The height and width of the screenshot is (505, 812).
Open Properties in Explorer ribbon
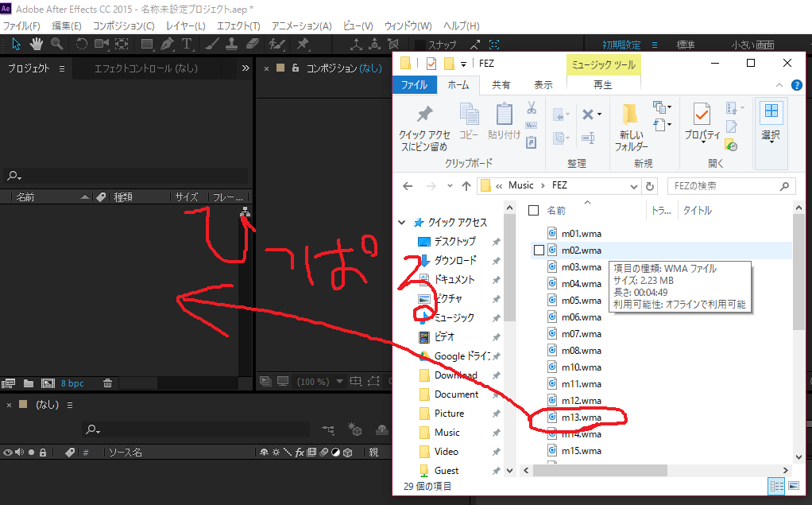[x=702, y=122]
